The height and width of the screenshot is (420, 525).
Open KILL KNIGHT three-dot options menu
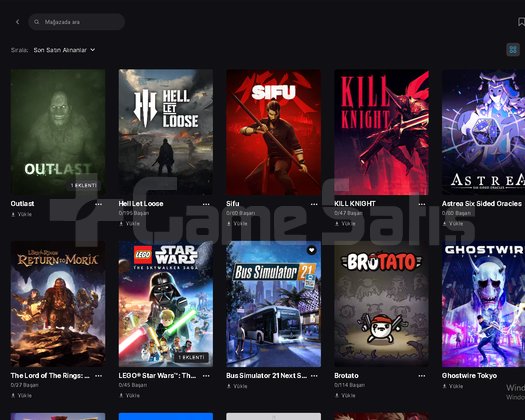coord(422,204)
